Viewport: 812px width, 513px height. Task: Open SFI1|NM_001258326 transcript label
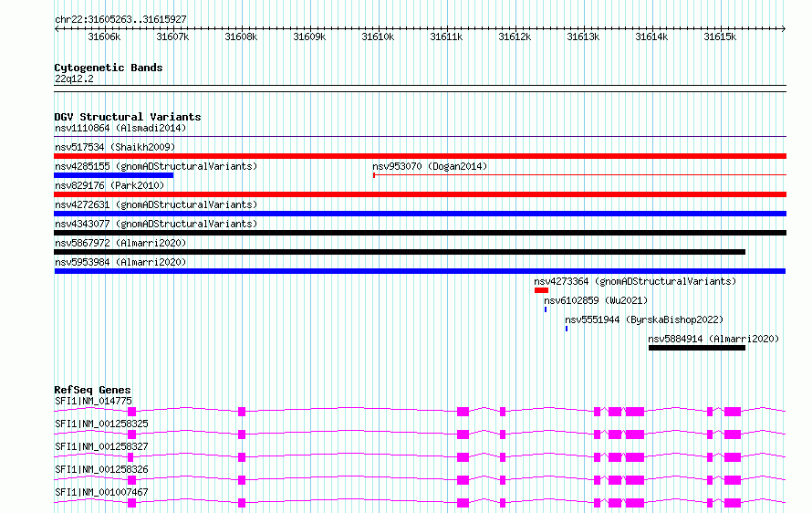pyautogui.click(x=101, y=469)
